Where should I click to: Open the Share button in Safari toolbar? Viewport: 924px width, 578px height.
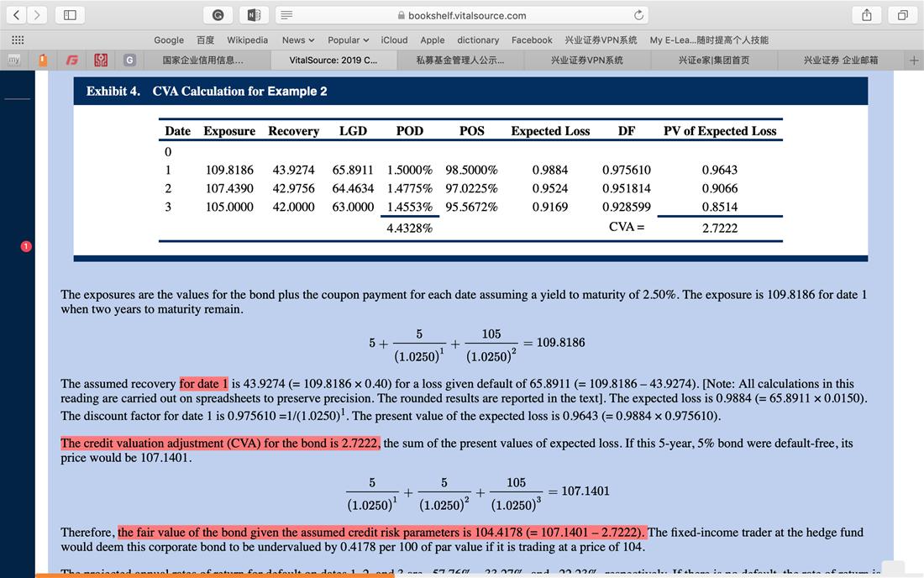(x=867, y=15)
